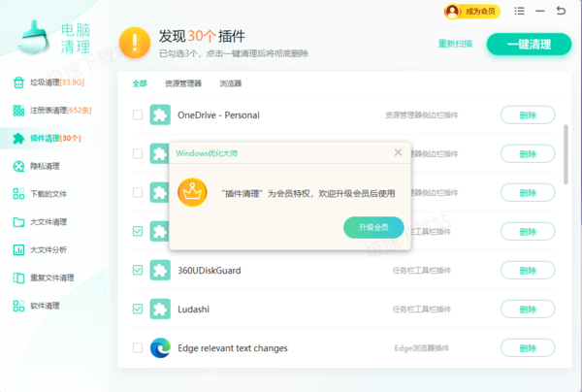This screenshot has width=582, height=392.
Task: Click the plugin list vertical scrollbar
Action: 566,154
